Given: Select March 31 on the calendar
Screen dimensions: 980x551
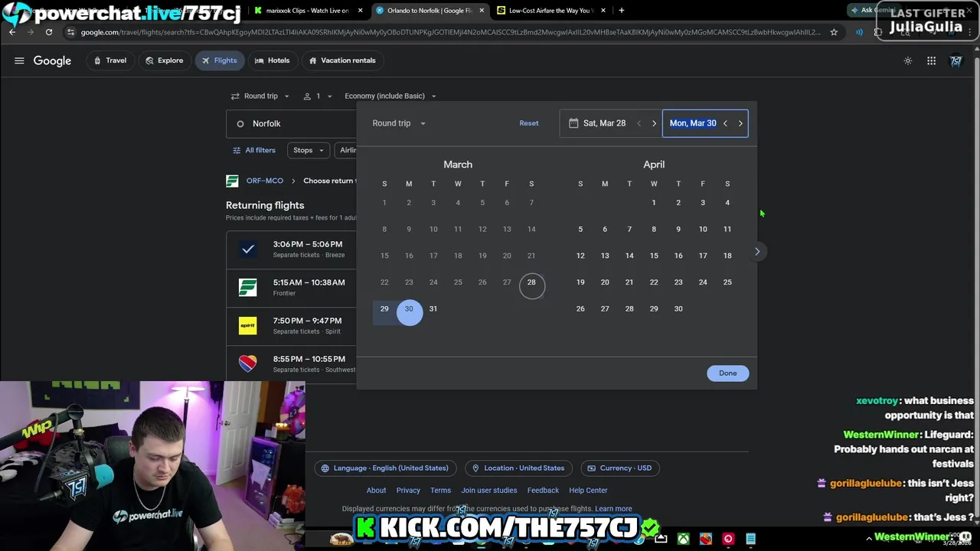Looking at the screenshot, I should pos(433,309).
